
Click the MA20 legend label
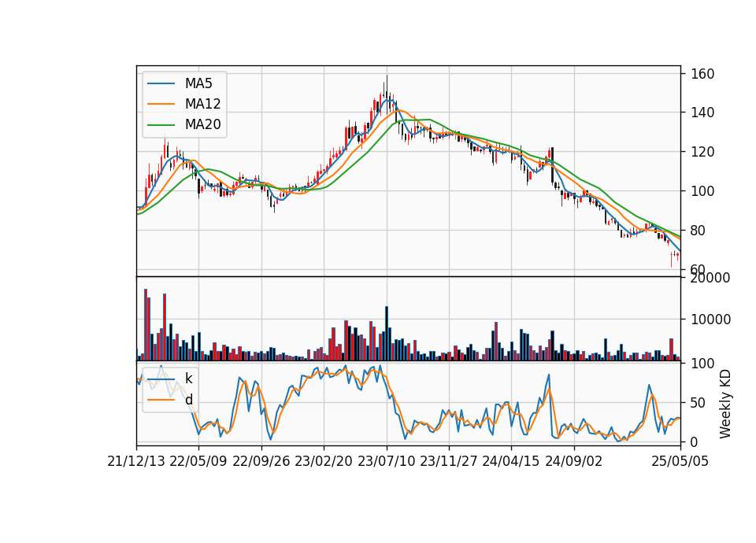(x=202, y=124)
